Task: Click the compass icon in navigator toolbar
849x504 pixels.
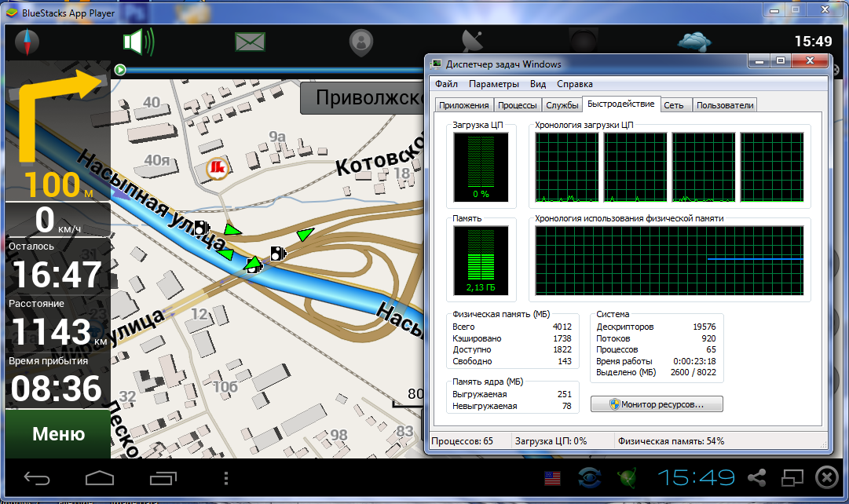Action: pos(27,42)
